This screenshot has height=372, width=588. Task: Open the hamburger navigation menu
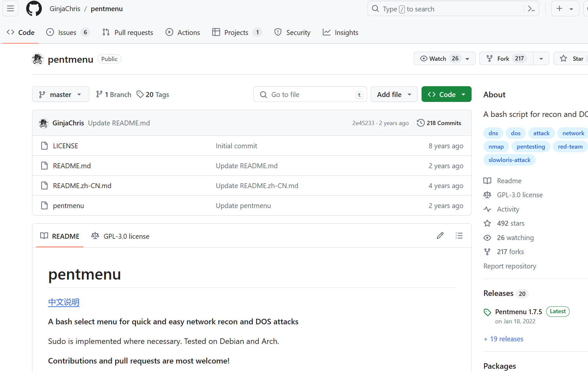click(10, 8)
